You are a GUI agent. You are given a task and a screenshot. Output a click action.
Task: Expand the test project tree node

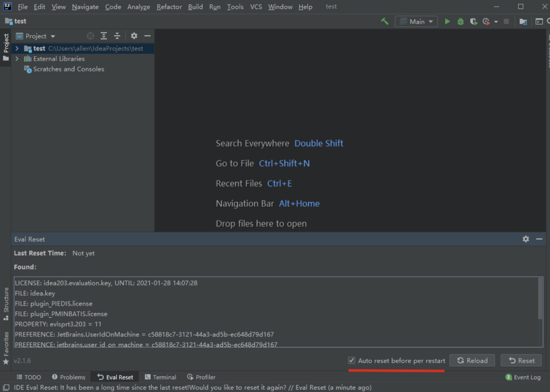coord(17,49)
